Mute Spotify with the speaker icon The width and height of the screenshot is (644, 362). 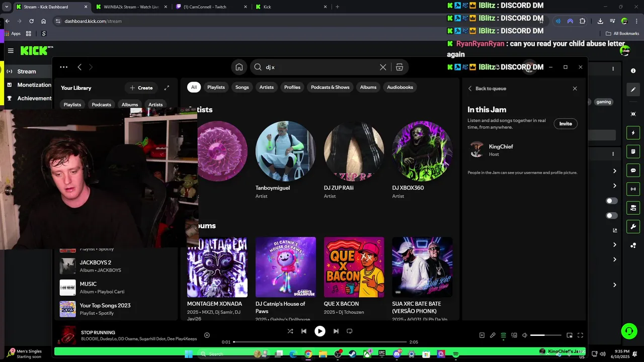[525, 335]
